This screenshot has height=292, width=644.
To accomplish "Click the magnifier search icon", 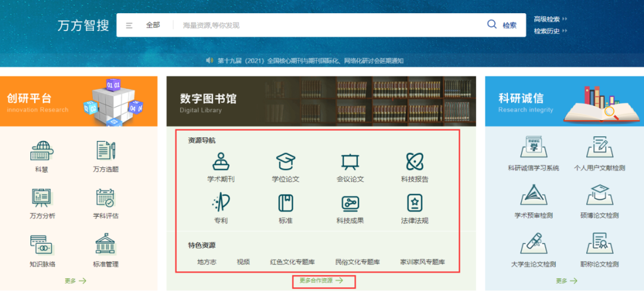I will click(491, 24).
